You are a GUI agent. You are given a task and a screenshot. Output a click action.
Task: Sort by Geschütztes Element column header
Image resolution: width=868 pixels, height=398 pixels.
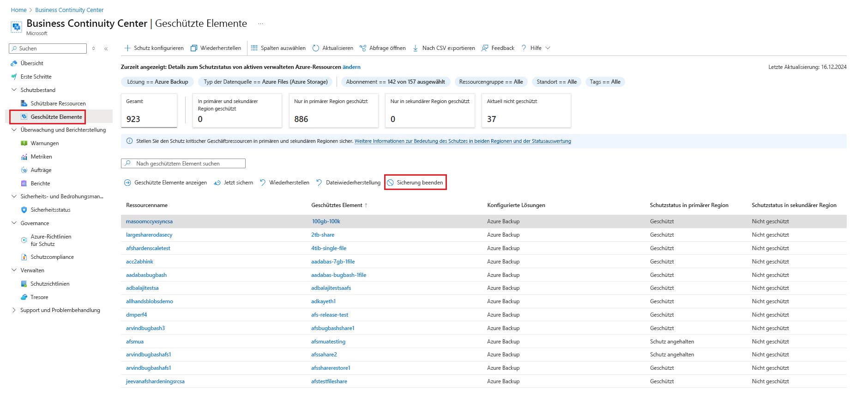[337, 205]
